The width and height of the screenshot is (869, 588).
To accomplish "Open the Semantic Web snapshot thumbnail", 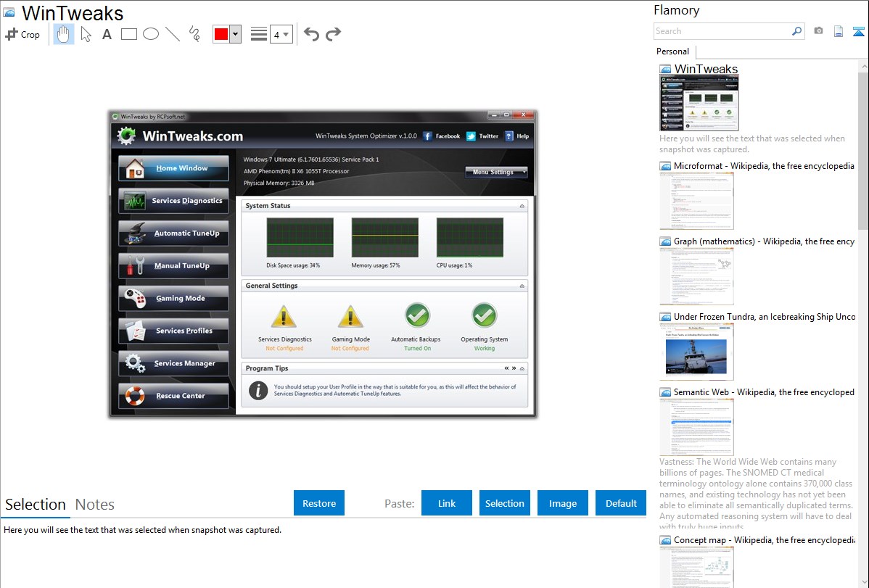I will coord(696,427).
